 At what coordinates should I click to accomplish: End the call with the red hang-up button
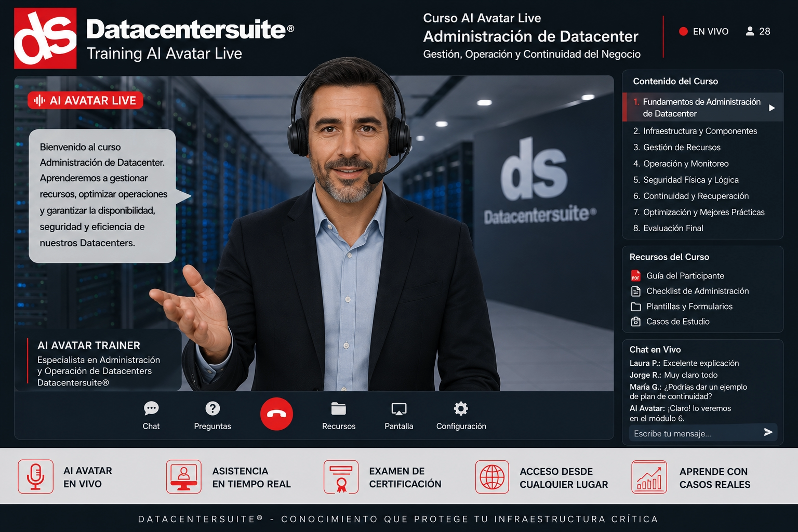tap(276, 414)
